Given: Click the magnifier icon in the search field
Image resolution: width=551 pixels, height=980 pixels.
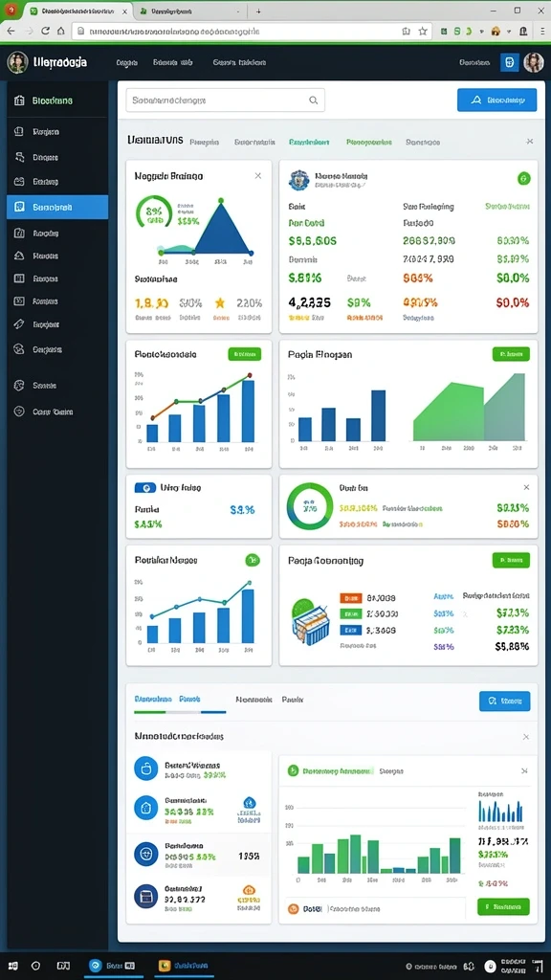Looking at the screenshot, I should pyautogui.click(x=314, y=100).
